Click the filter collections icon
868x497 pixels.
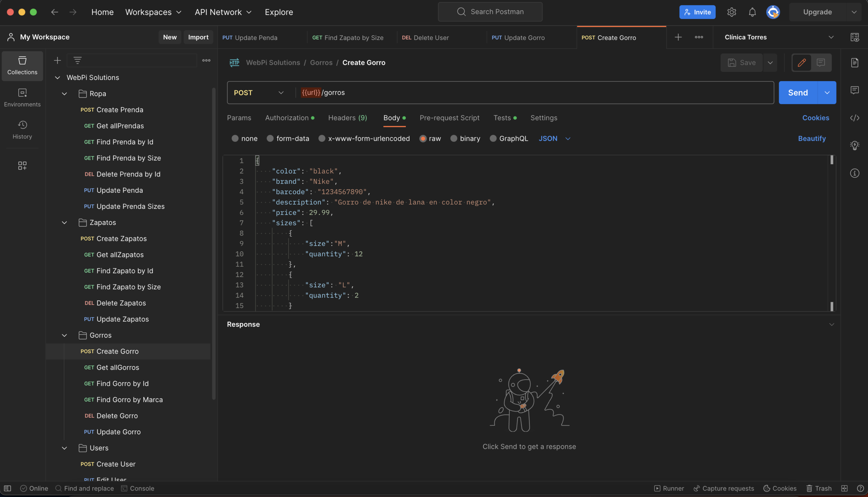[x=77, y=60]
